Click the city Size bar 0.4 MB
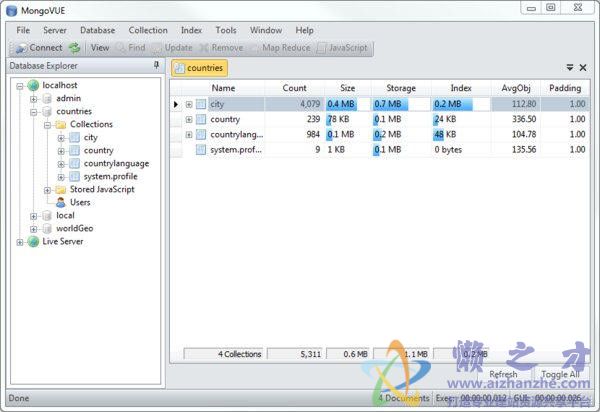Image resolution: width=600 pixels, height=412 pixels. pyautogui.click(x=341, y=104)
